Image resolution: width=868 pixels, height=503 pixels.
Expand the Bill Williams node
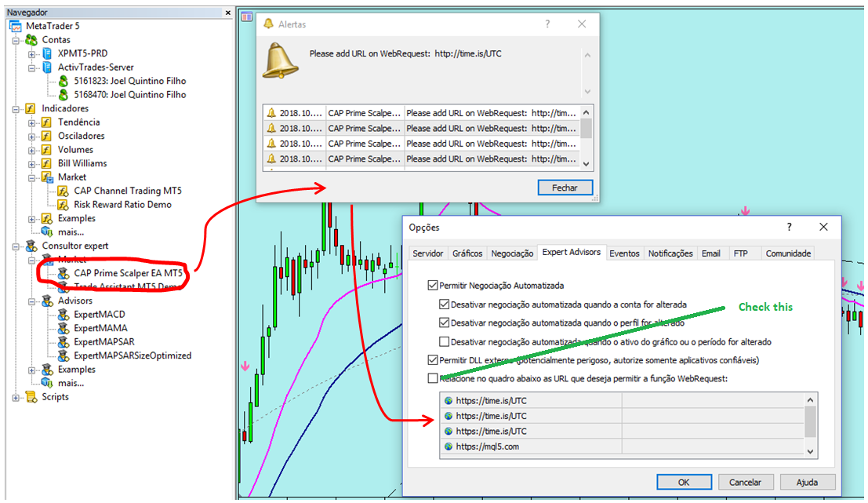click(x=32, y=164)
